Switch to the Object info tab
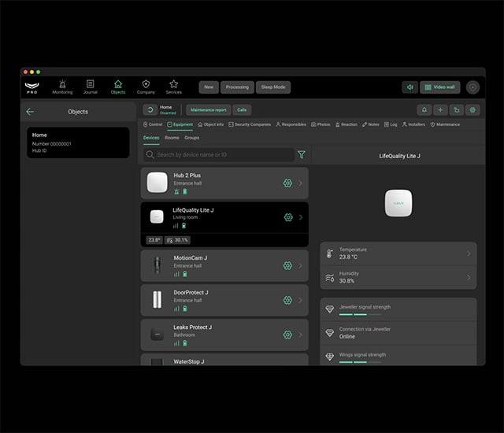Viewport: 504px width, 433px height. click(210, 124)
